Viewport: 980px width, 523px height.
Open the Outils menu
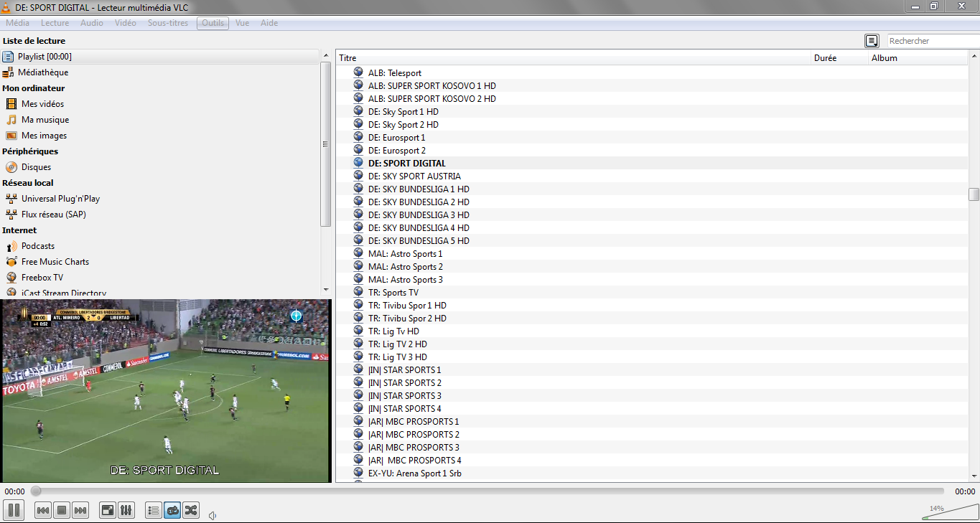(x=213, y=23)
